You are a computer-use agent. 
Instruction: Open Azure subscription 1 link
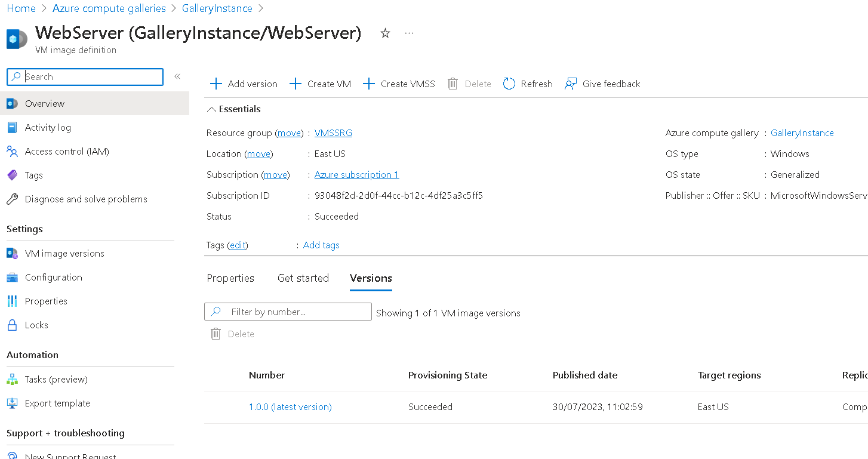click(356, 174)
